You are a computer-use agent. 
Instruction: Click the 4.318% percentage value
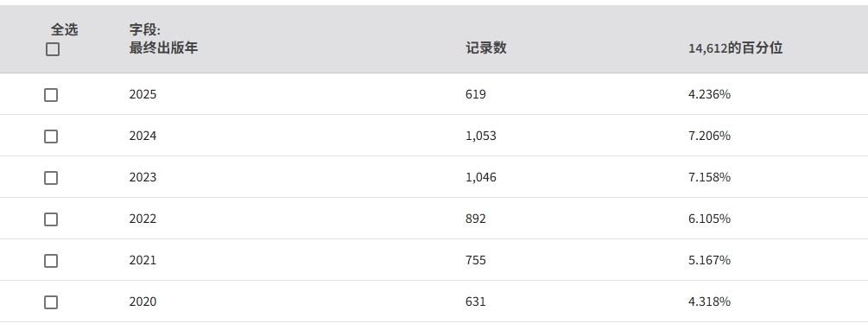point(709,301)
